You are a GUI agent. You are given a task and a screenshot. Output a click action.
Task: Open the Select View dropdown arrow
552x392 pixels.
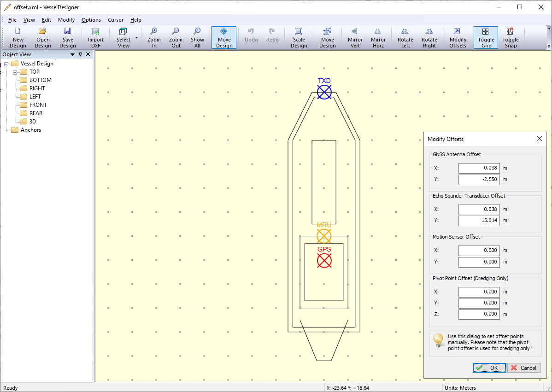coord(137,37)
